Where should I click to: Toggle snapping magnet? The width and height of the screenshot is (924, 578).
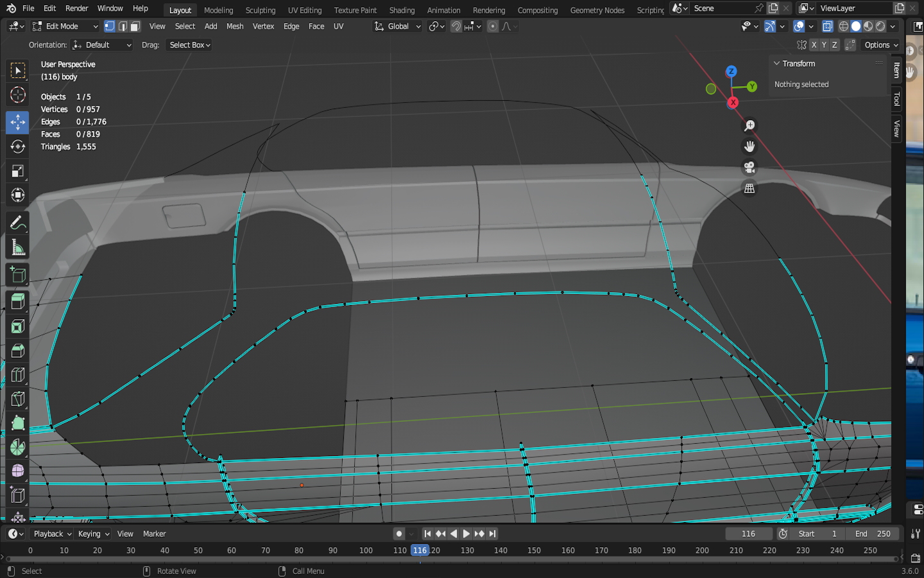[x=456, y=26]
